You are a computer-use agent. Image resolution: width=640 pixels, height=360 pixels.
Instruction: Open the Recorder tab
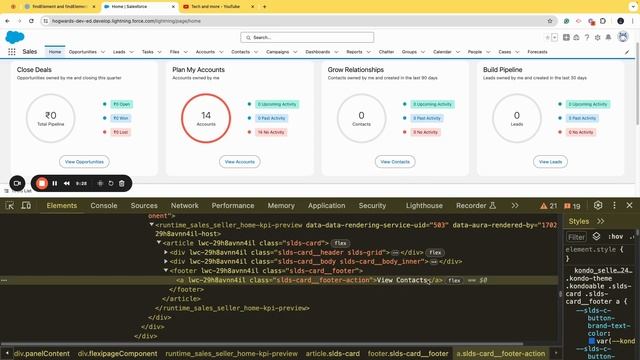tap(476, 206)
